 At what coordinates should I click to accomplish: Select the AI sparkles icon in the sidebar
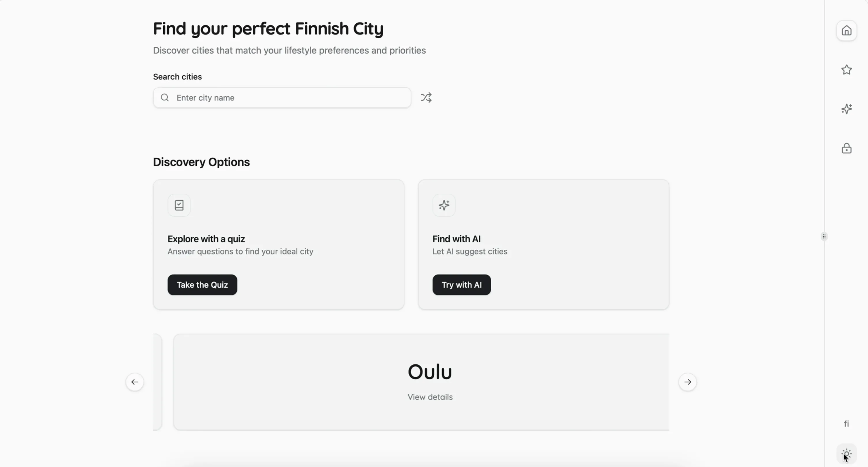pyautogui.click(x=847, y=109)
